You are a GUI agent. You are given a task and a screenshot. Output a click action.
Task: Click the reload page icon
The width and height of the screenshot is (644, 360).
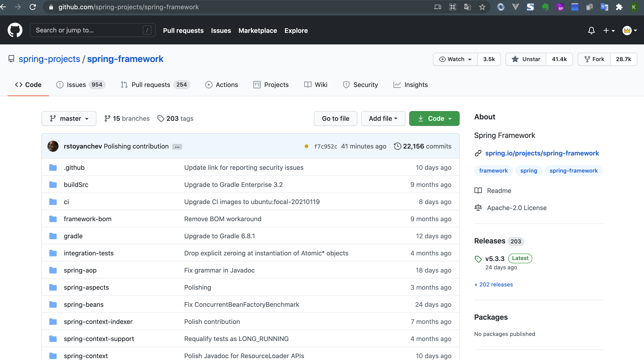[33, 7]
